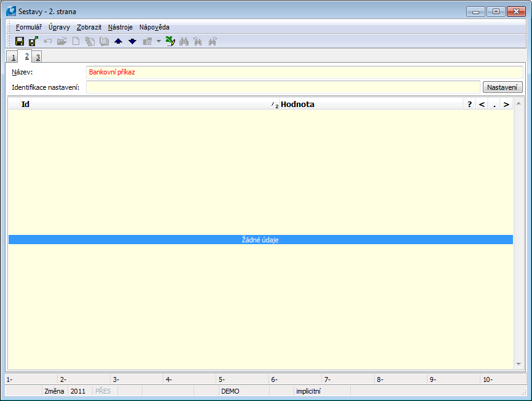Click the 10- function key slot
Image resolution: width=532 pixels, height=401 pixels.
504,379
